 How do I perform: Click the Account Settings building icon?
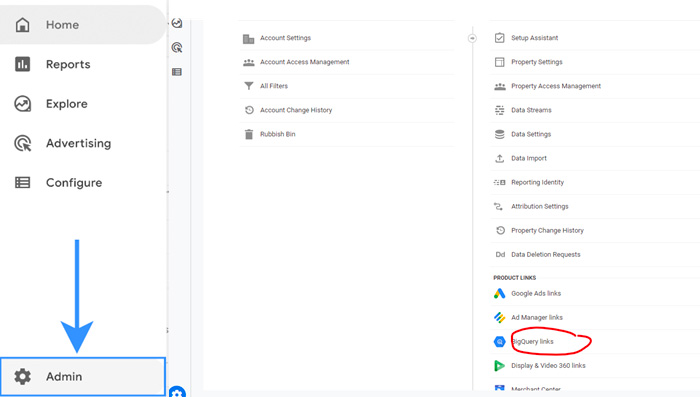pos(249,39)
